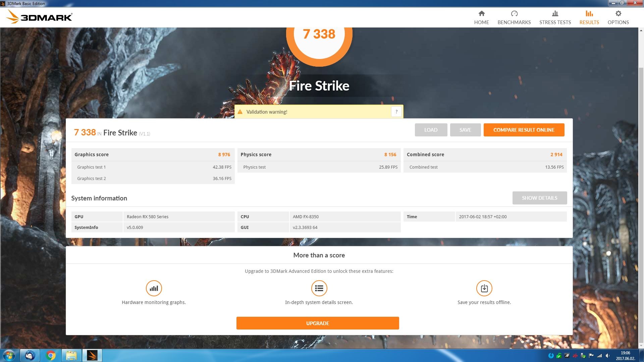The height and width of the screenshot is (362, 644).
Task: Click the volume speaker tray icon
Action: coord(607,356)
